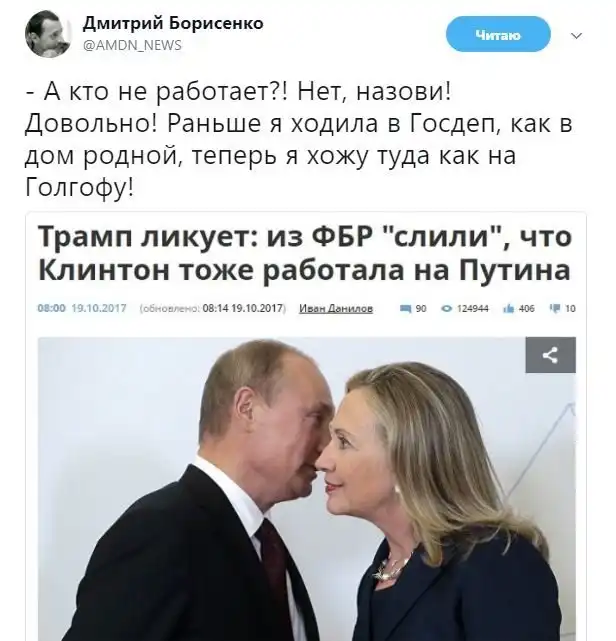The height and width of the screenshot is (641, 616).
Task: Dislike the article with thumbs-down icon
Action: (556, 309)
